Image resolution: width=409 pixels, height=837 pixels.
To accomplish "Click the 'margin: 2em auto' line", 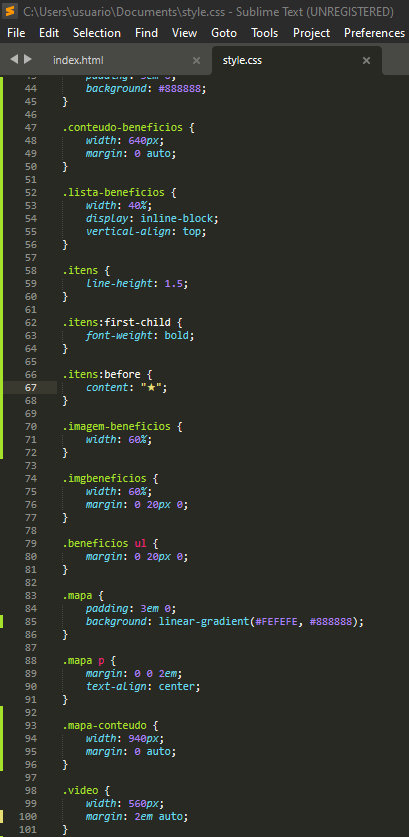I will [x=137, y=817].
